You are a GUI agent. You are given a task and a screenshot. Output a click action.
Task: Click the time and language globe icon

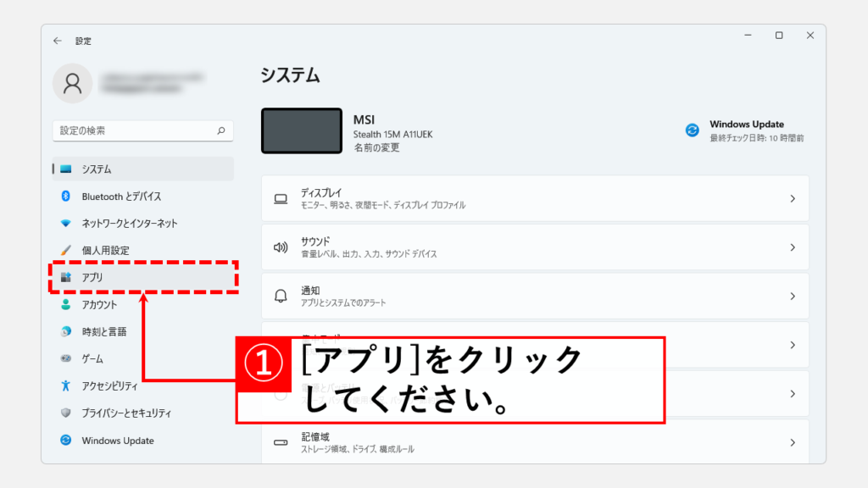tap(66, 331)
